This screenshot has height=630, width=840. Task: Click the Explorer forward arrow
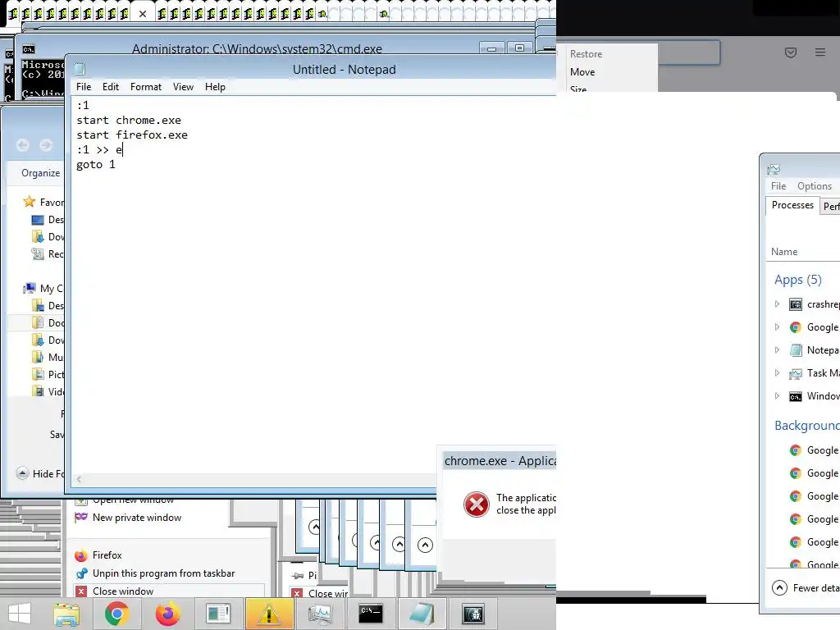click(x=46, y=144)
